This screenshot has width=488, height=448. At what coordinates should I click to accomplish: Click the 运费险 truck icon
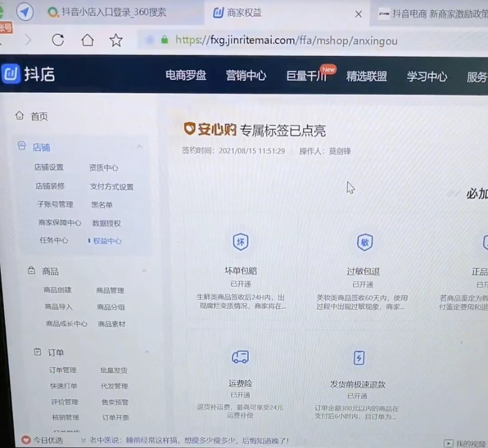pyautogui.click(x=240, y=357)
